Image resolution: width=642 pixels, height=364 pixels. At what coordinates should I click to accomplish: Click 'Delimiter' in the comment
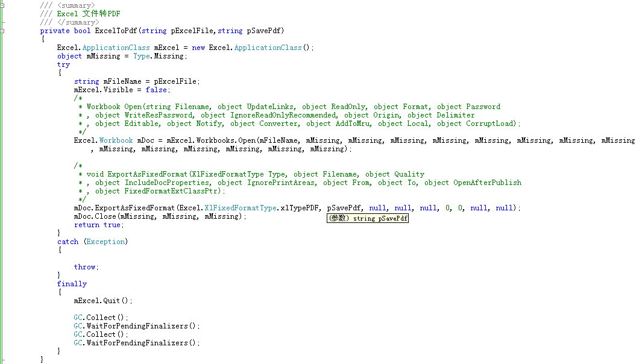(x=455, y=115)
